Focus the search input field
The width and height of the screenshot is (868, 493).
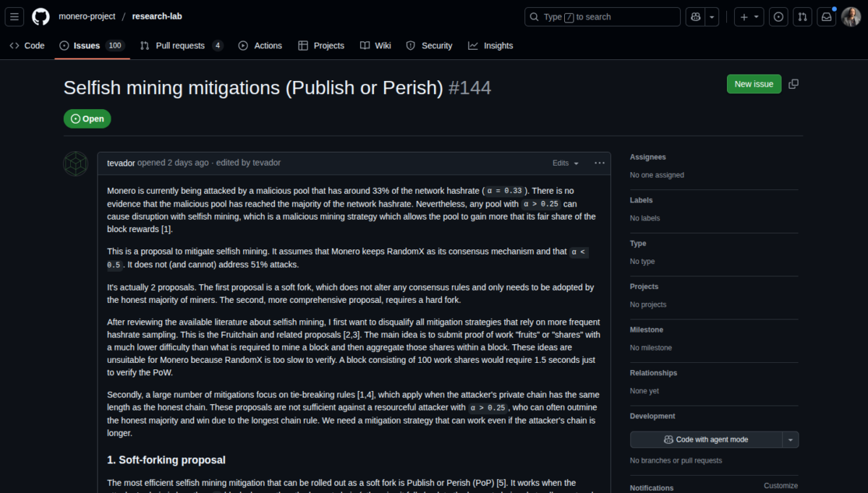(x=603, y=17)
